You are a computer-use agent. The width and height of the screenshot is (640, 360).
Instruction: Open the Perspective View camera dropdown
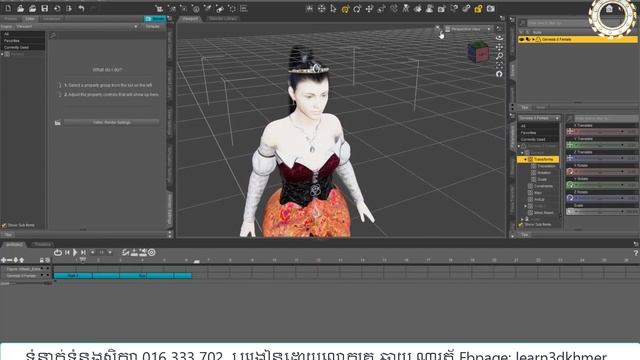(x=469, y=29)
